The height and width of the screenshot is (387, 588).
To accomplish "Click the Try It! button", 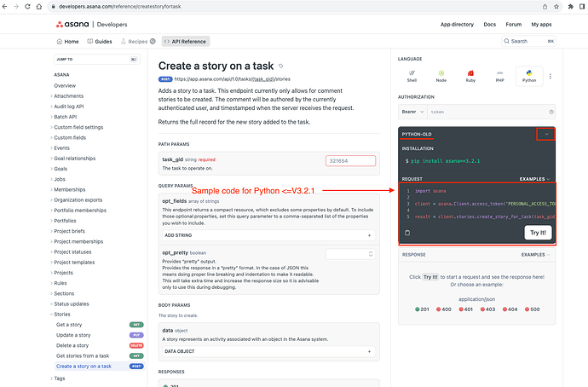I will 538,233.
